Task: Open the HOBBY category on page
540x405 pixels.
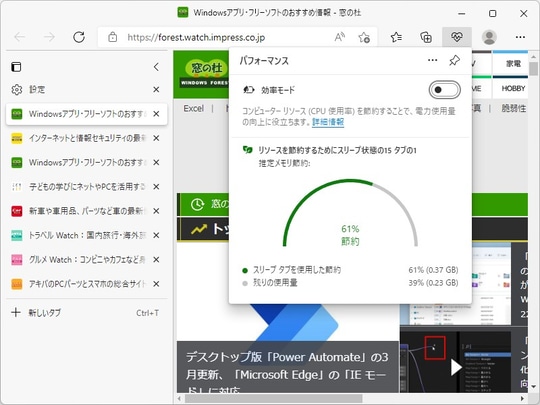Action: click(513, 89)
